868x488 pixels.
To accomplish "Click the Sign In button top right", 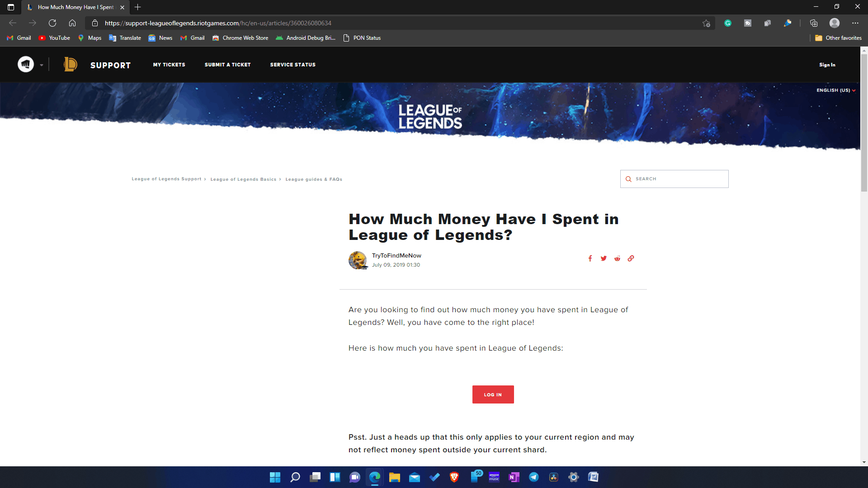I will pos(827,64).
